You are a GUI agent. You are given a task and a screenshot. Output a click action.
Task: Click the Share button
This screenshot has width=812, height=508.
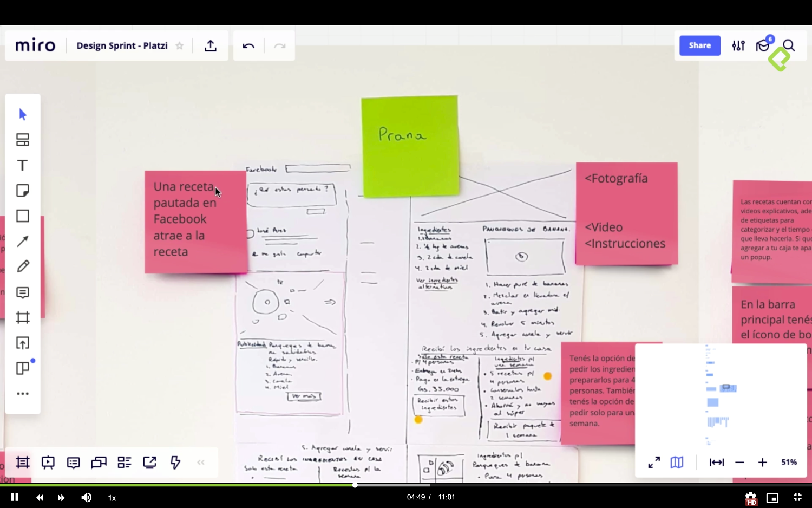click(x=699, y=46)
